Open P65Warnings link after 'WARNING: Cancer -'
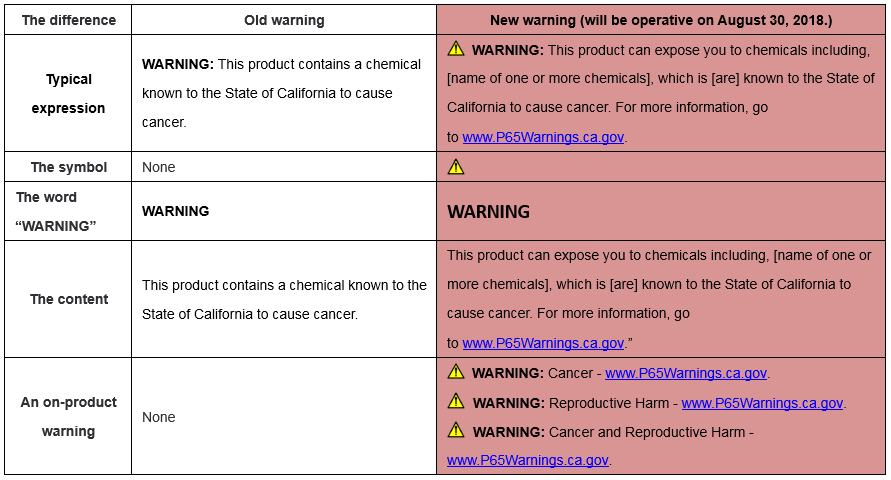The image size is (891, 480). coord(686,373)
